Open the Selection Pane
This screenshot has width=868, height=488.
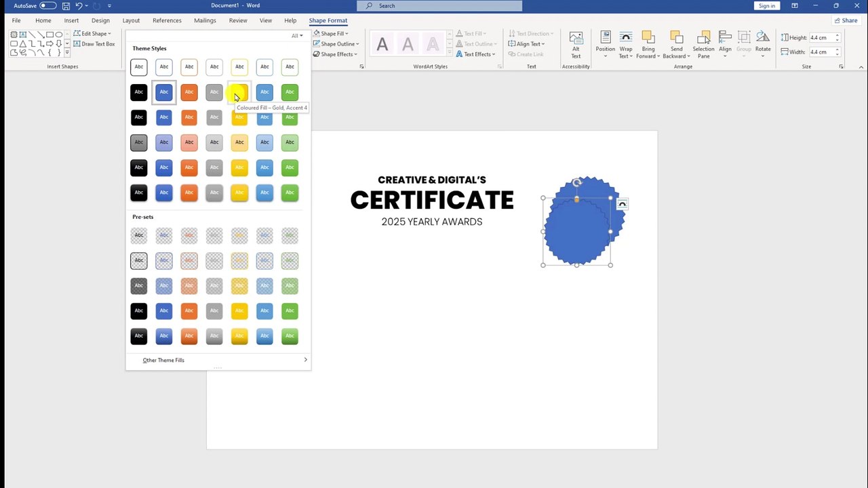coord(703,45)
